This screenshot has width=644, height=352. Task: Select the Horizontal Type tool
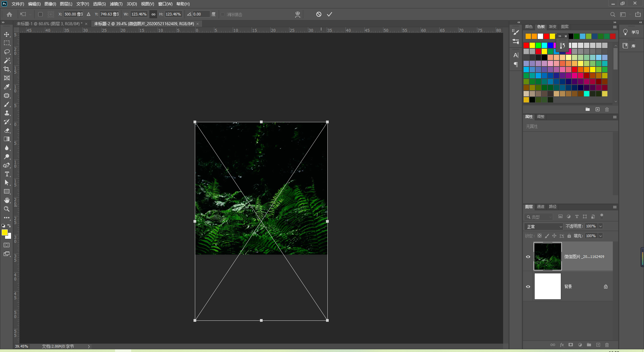tap(7, 174)
